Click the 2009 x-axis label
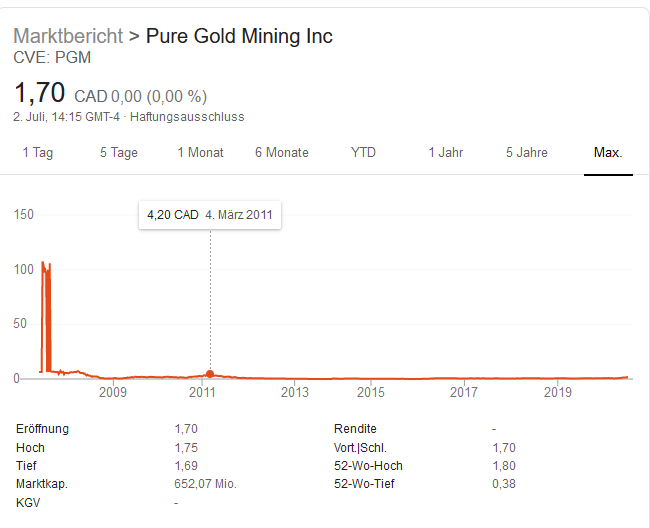650x528 pixels. (113, 393)
